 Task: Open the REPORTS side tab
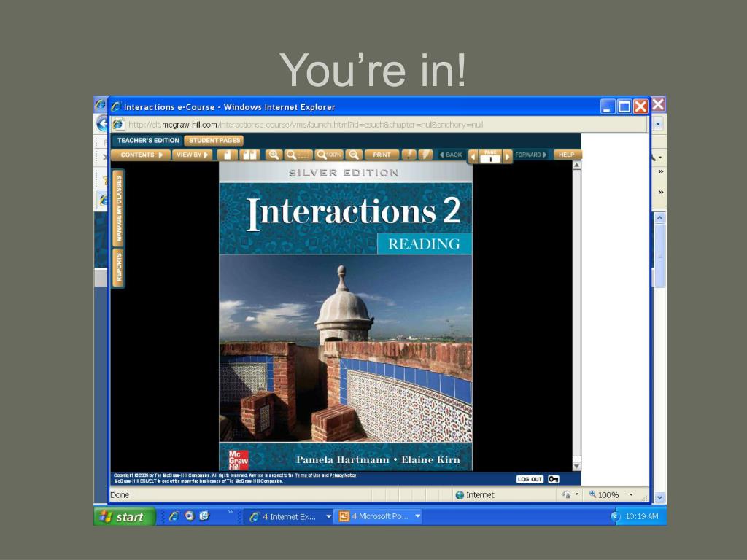[x=119, y=268]
